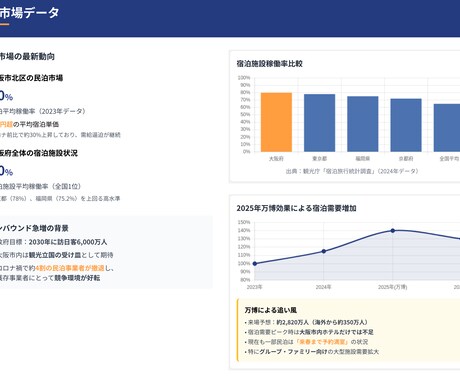
Task: Click the 2025年(万博) peak data point
Action: click(x=393, y=231)
